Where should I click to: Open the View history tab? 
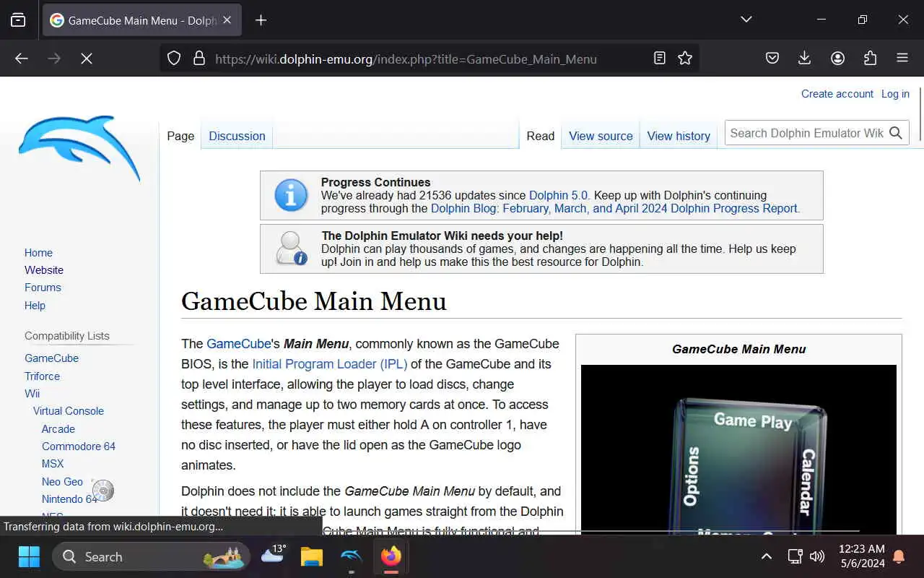coord(679,136)
